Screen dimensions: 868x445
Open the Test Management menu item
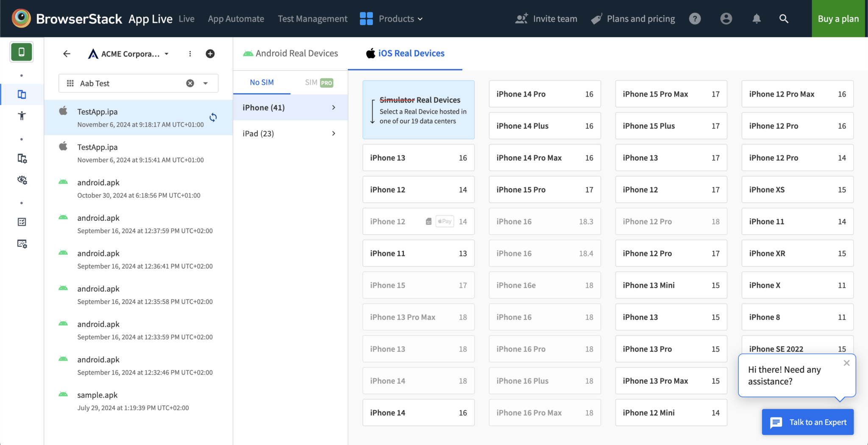(x=312, y=18)
